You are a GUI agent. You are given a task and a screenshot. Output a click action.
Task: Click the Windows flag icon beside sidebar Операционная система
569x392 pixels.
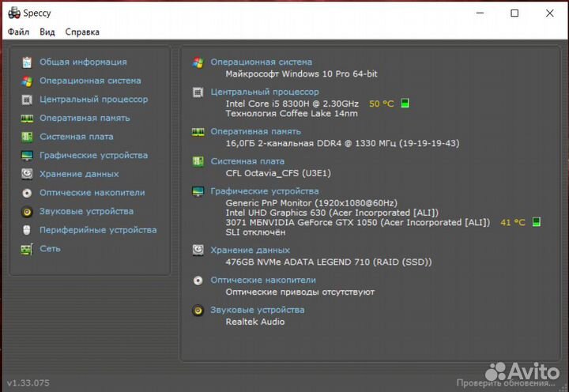[x=27, y=81]
